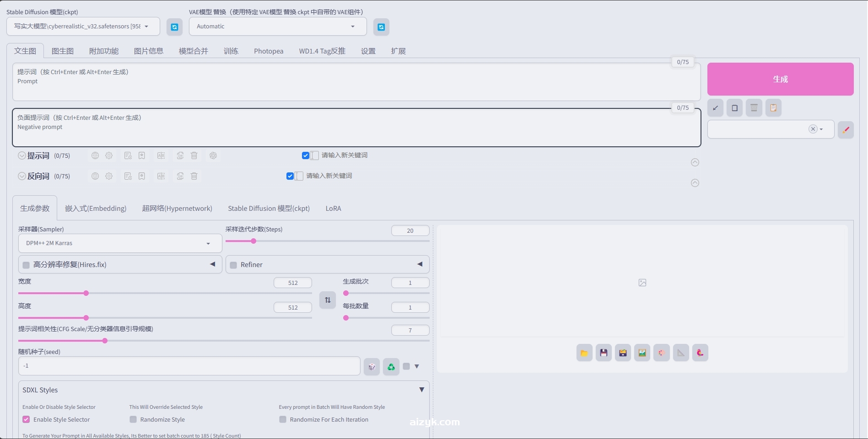Open the saved images folder icon
The width and height of the screenshot is (868, 439).
tap(584, 353)
